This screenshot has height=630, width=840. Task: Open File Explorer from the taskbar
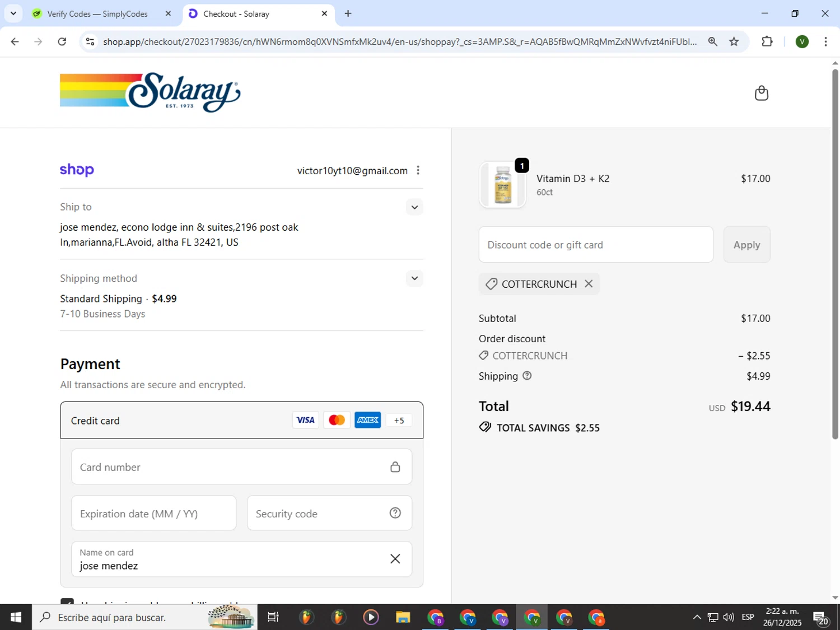(x=403, y=617)
